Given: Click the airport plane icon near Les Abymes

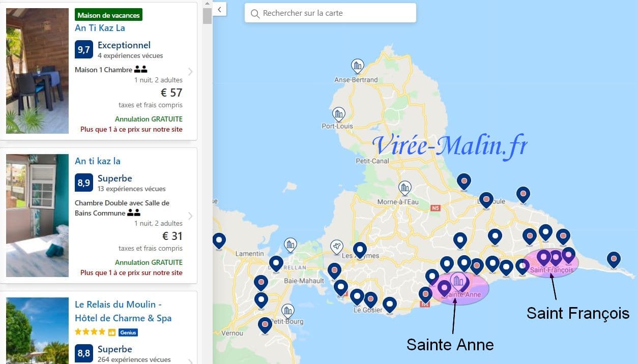Looking at the screenshot, I should point(336,247).
